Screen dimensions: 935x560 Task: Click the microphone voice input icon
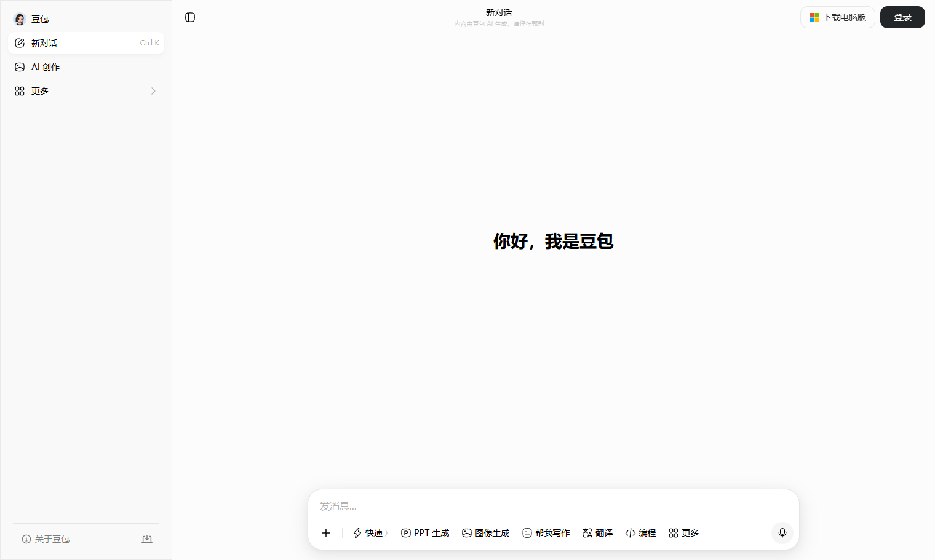(x=782, y=533)
